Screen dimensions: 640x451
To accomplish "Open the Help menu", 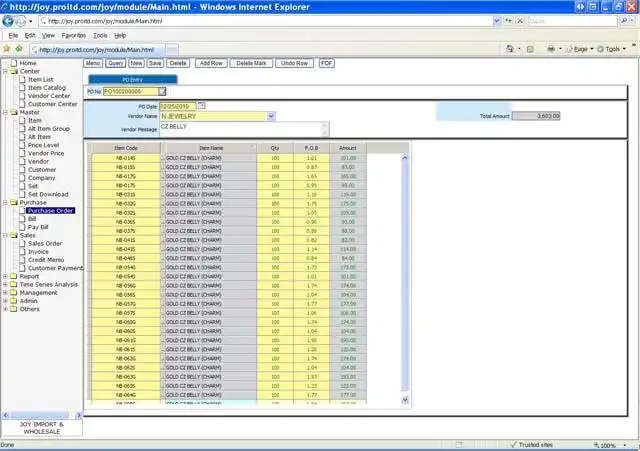I will [x=120, y=36].
